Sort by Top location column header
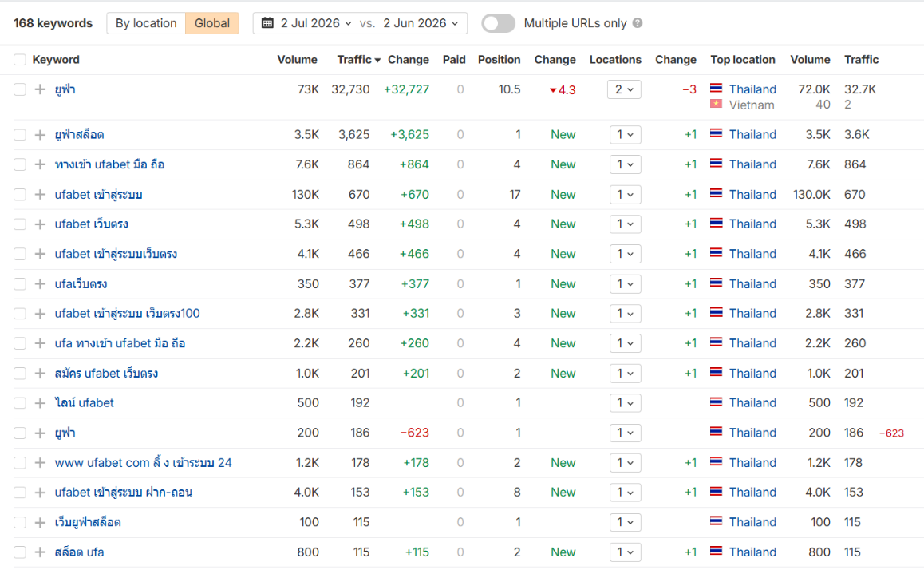This screenshot has width=924, height=570. coord(743,60)
